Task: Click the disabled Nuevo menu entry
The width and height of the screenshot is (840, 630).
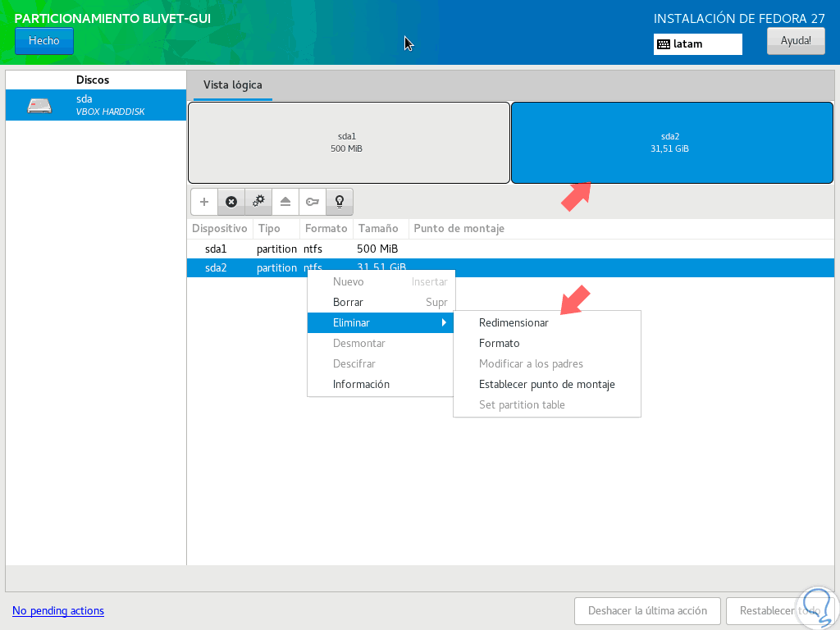Action: pos(381,282)
